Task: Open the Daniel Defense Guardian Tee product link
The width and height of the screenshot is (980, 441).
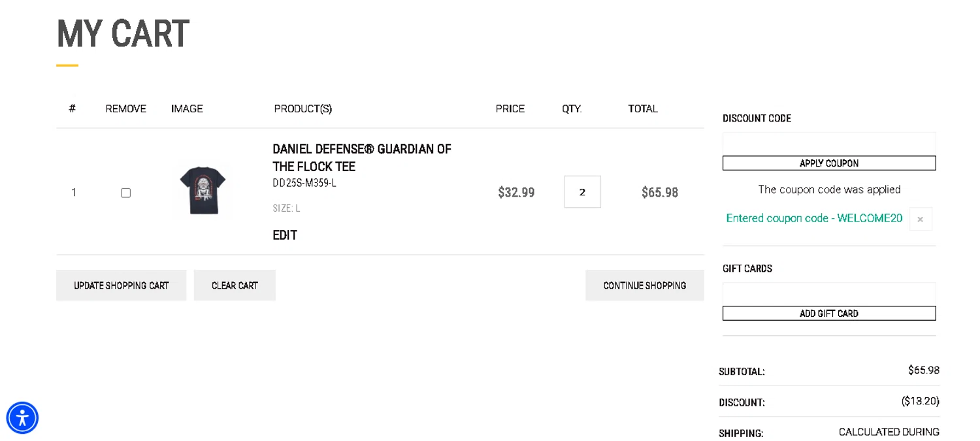Action: point(361,157)
